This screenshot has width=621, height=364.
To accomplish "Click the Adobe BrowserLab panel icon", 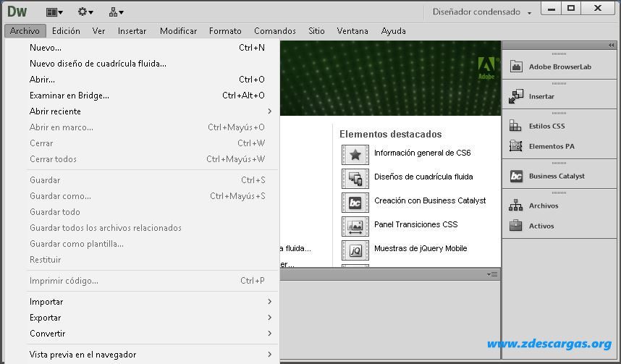I will pos(515,67).
